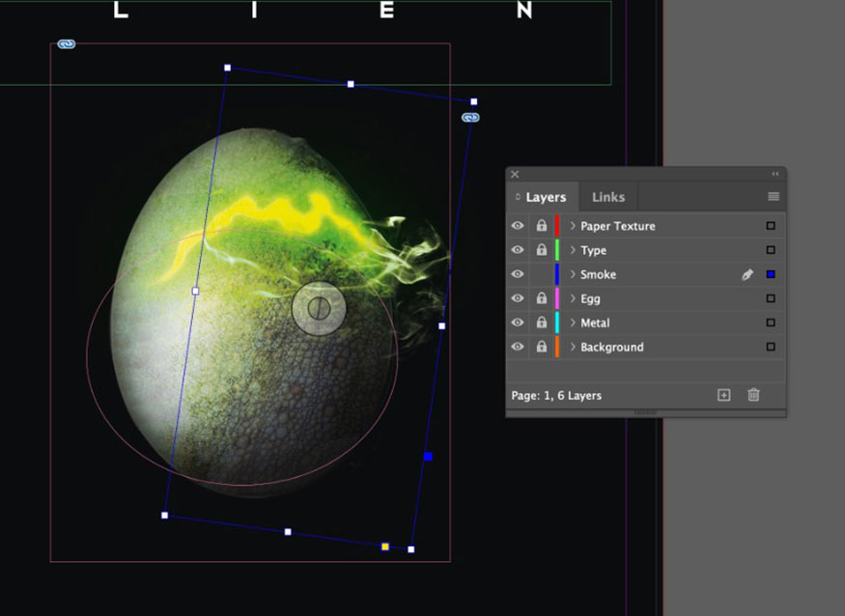Screen dimensions: 845x616
Task: Expand the Background layer contents
Action: (573, 347)
